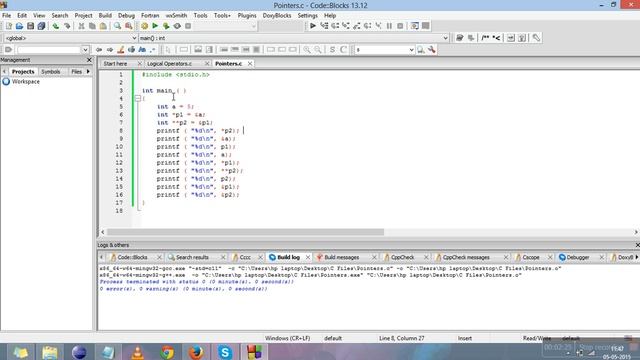Open the Build messages log tab
Image resolution: width=640 pixels, height=360 pixels.
click(341, 257)
